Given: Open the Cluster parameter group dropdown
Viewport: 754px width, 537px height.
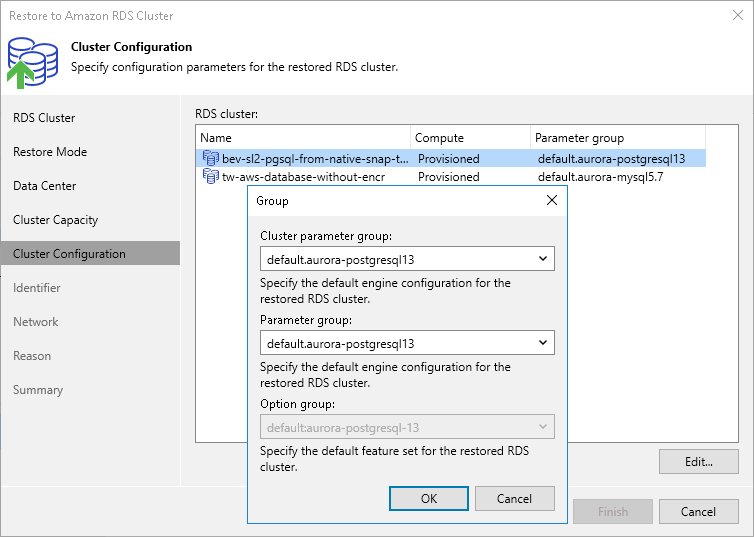Looking at the screenshot, I should (x=407, y=259).
